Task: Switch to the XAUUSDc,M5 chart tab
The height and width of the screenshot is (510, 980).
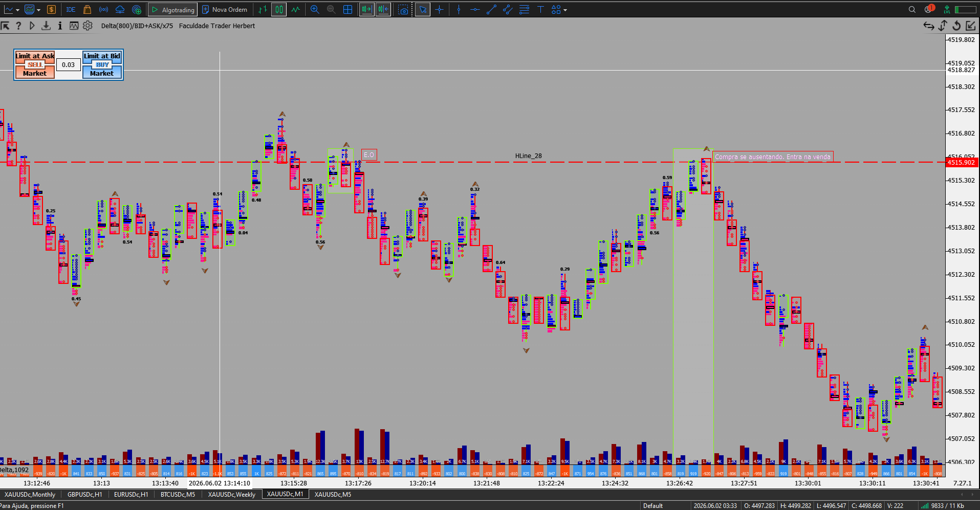Action: [333, 494]
